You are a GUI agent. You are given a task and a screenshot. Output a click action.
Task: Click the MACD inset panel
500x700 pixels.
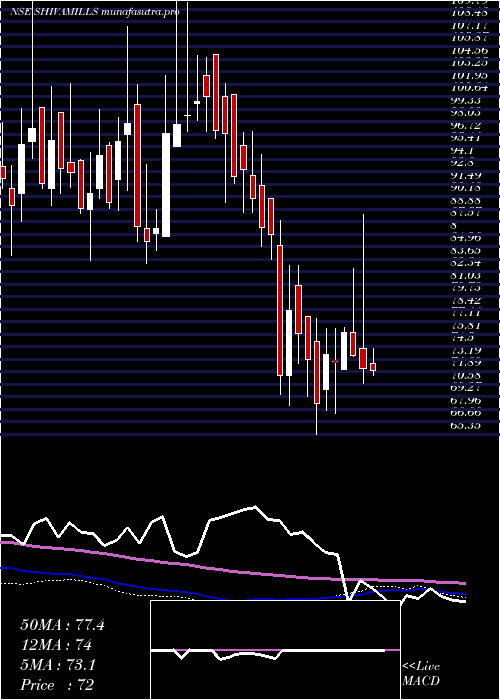[275, 650]
